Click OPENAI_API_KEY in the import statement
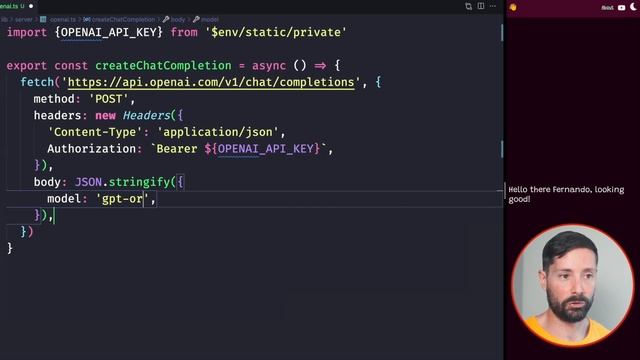This screenshot has height=360, width=640. (109, 32)
